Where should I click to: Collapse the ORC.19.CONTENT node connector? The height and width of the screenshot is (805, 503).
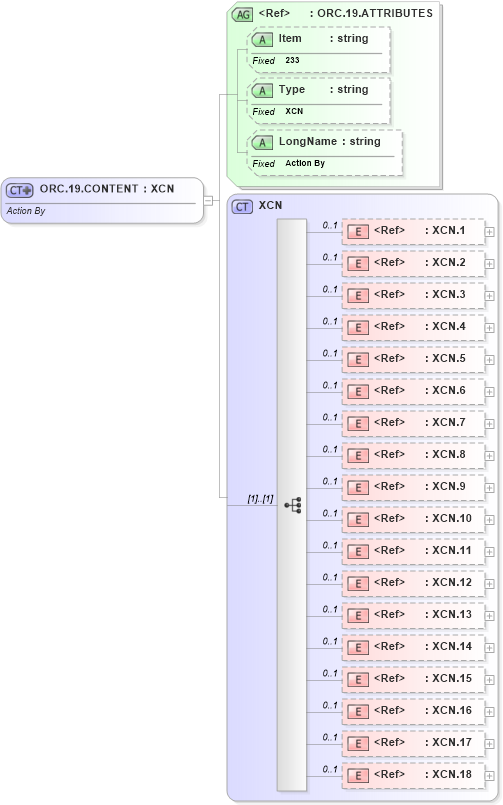tap(208, 201)
